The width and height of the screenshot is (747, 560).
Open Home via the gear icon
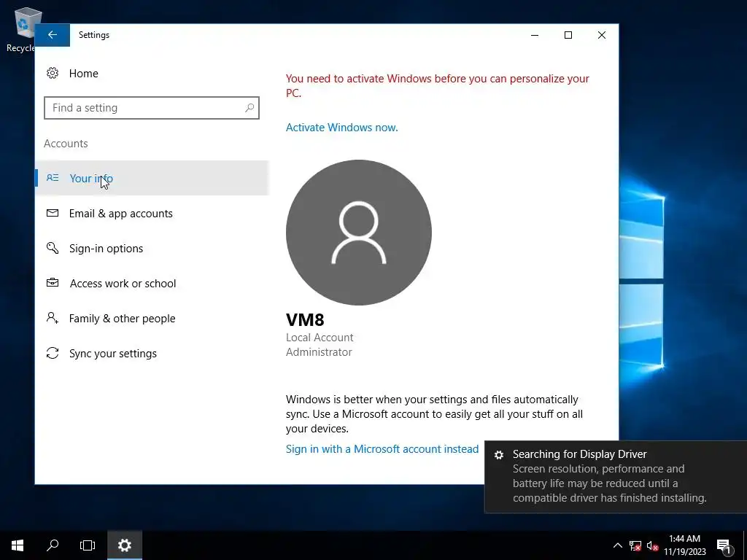click(x=53, y=73)
